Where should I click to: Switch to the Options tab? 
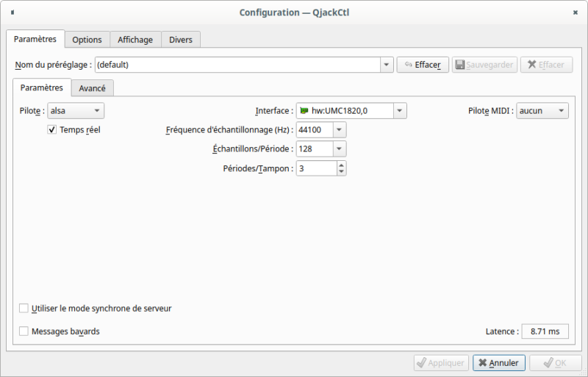[87, 40]
